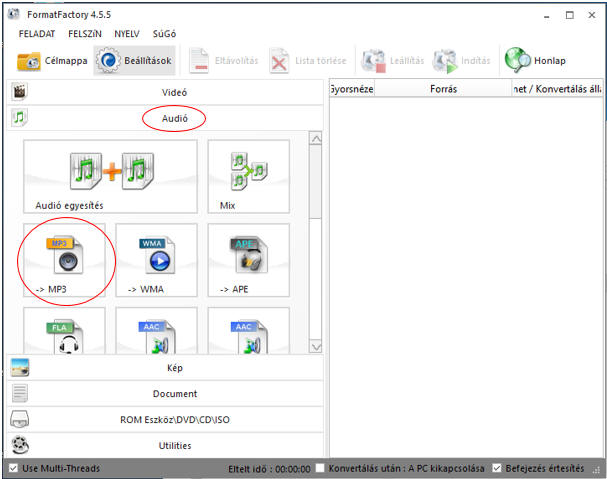Click the Konvertálás állapot column header
The height and width of the screenshot is (479, 607).
tap(557, 89)
